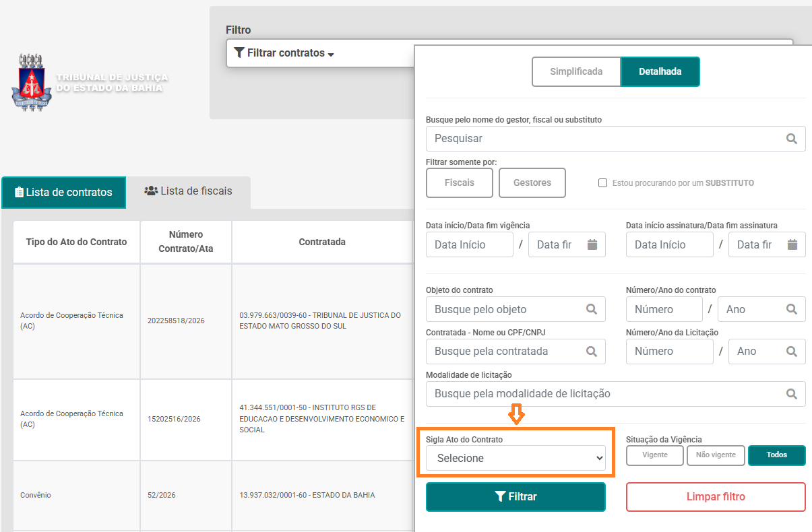Click magnifier icon in Objeto do contrato field
The image size is (812, 532).
click(591, 309)
